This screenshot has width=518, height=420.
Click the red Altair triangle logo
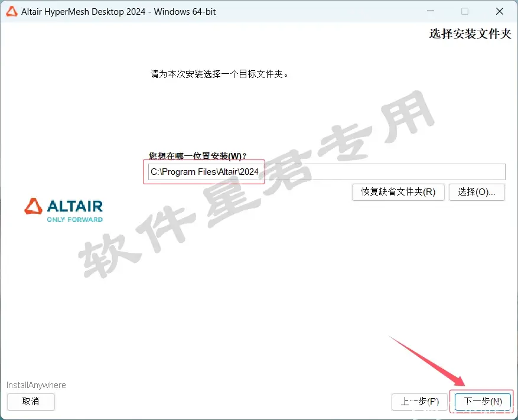point(33,207)
